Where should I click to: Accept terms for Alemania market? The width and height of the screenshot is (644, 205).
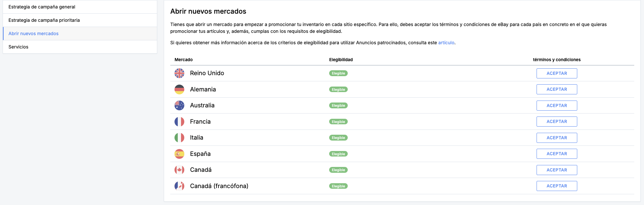[557, 89]
